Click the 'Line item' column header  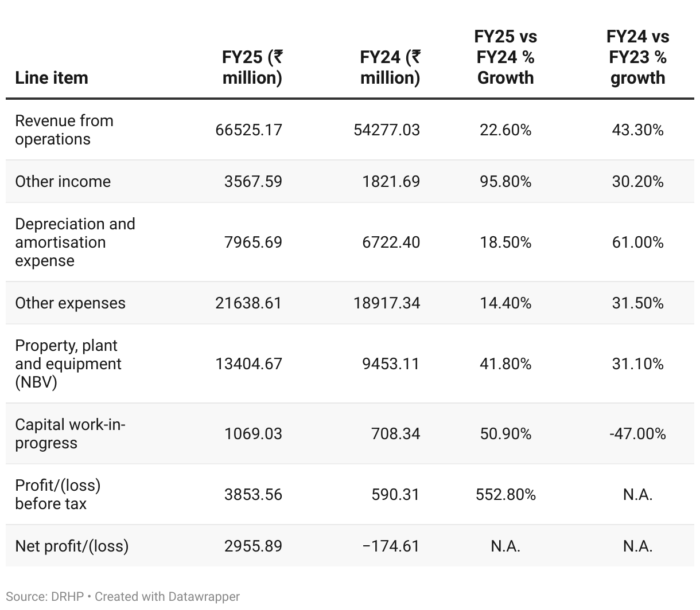(x=52, y=78)
